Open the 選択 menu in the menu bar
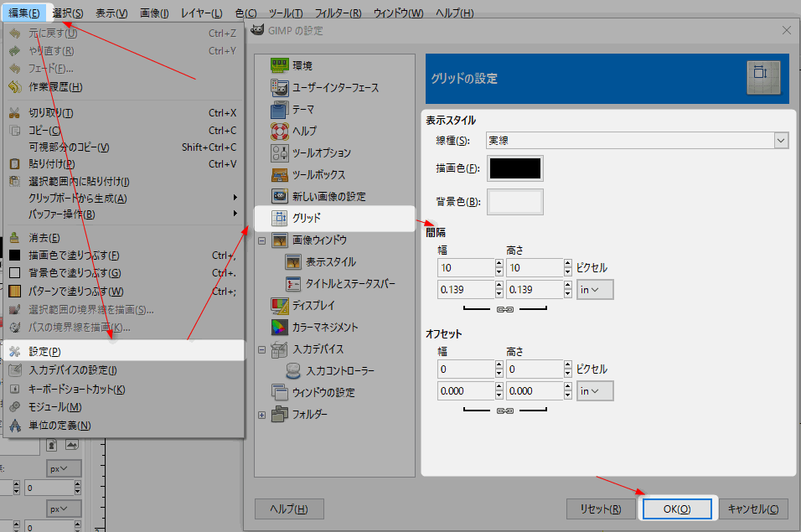 (x=68, y=13)
